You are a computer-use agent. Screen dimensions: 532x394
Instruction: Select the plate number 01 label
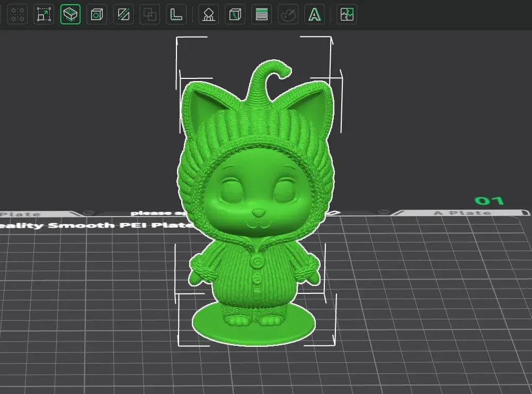tap(489, 201)
